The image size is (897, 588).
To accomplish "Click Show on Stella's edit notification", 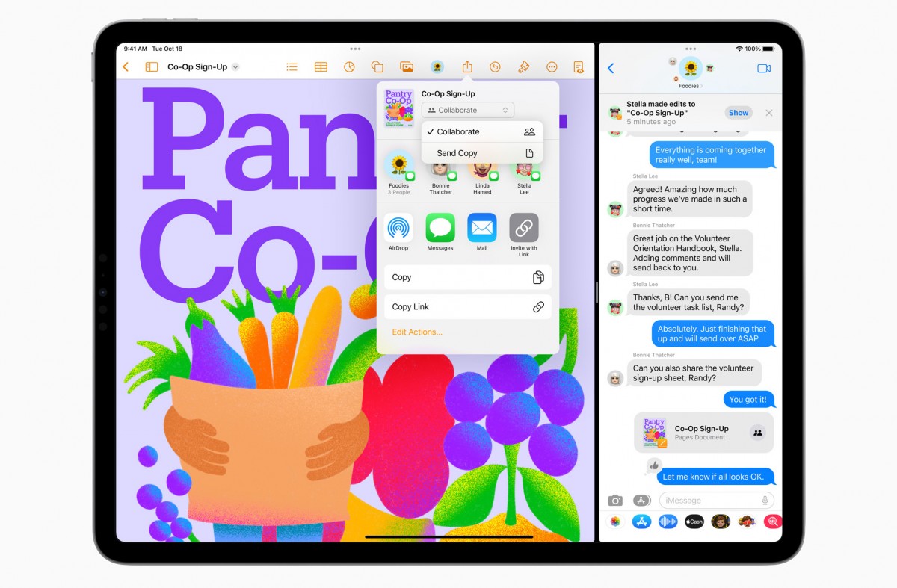I will click(738, 112).
